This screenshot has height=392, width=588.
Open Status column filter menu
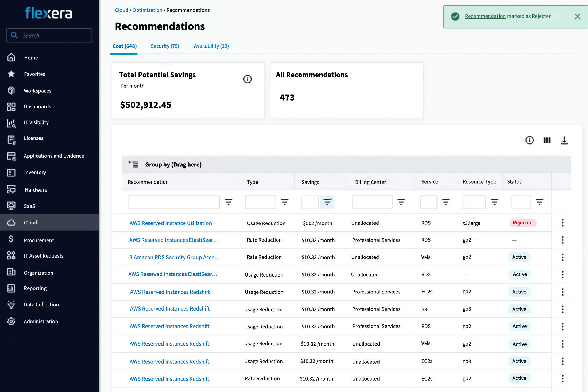pyautogui.click(x=540, y=202)
